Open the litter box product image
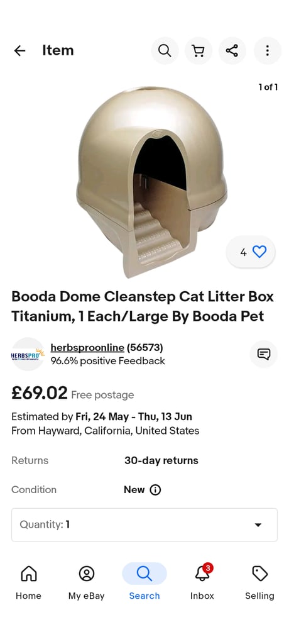The width and height of the screenshot is (289, 644). point(152,182)
